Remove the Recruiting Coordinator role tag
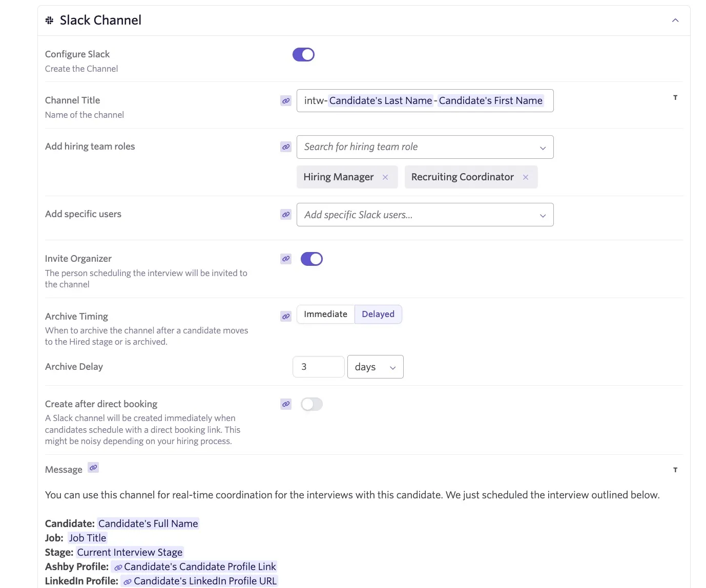The height and width of the screenshot is (588, 706). 526,177
